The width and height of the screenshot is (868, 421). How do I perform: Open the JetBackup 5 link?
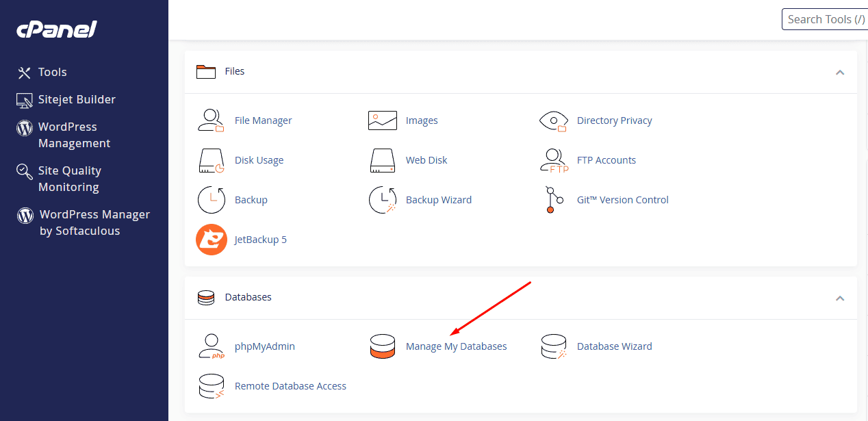pyautogui.click(x=261, y=240)
